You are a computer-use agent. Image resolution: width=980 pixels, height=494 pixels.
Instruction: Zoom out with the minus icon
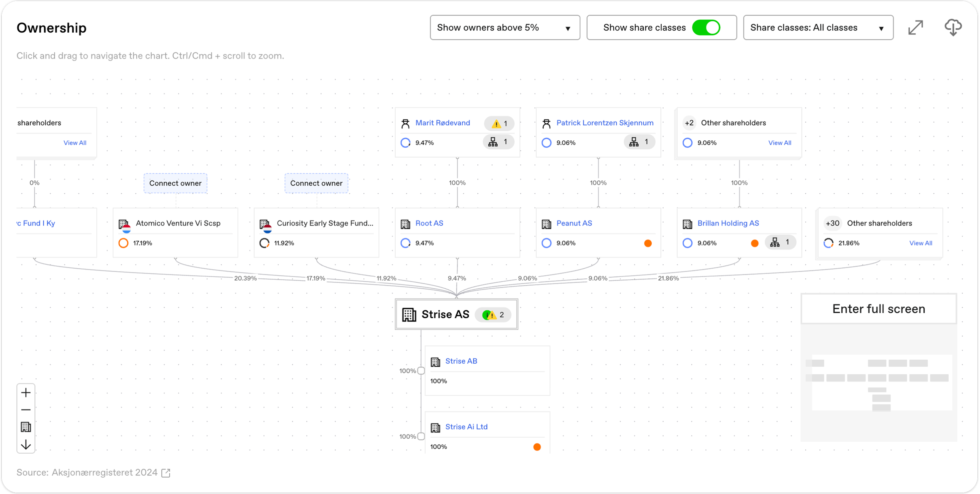click(x=26, y=410)
